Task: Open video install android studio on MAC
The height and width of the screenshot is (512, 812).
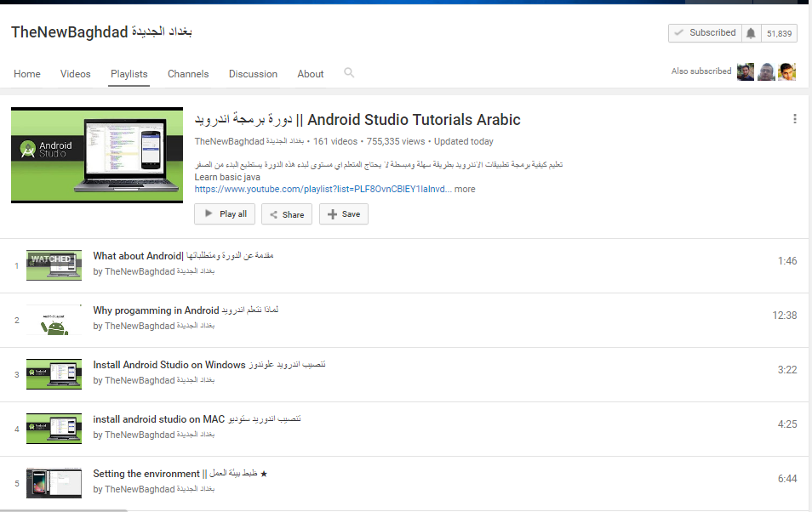Action: pos(197,418)
